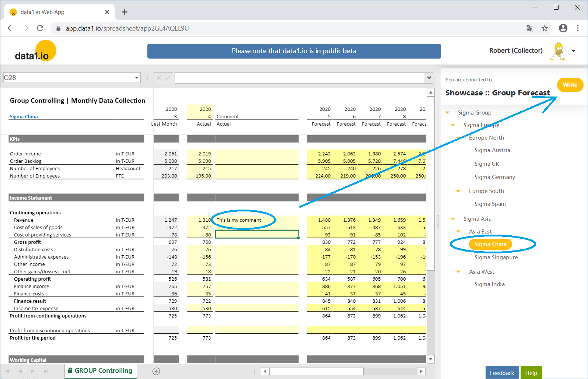Expand the formula bar dropdown
Viewport: 588px width, 379px height.
tap(429, 78)
